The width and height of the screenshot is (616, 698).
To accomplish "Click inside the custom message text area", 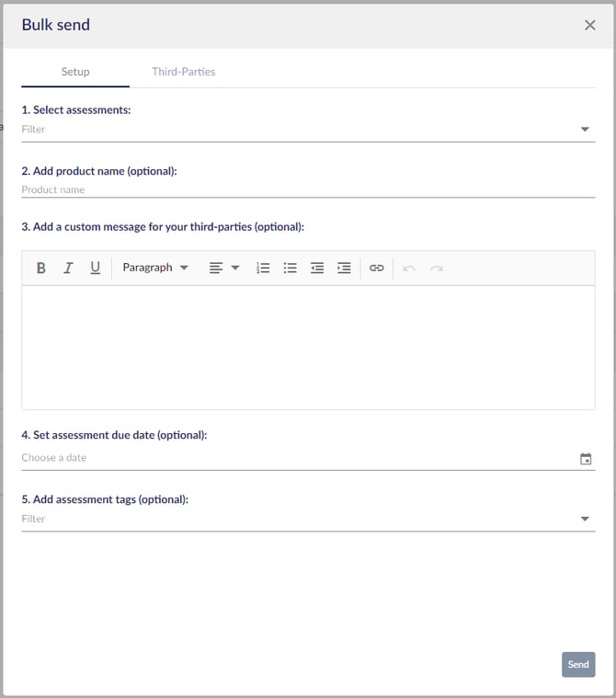I will (308, 347).
